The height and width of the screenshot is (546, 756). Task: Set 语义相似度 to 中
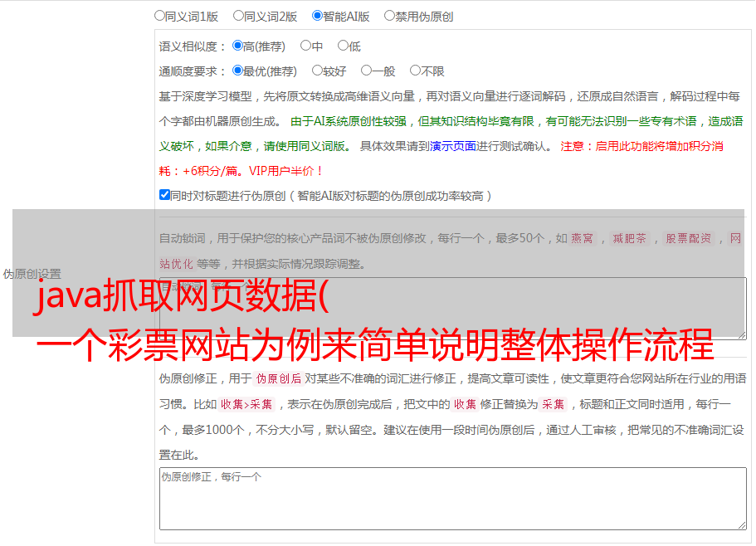[x=305, y=46]
